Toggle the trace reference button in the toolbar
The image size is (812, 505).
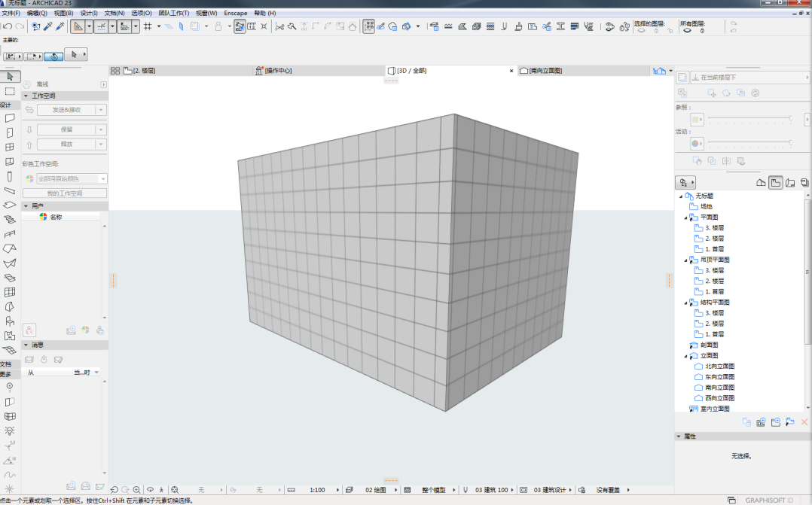coord(194,26)
